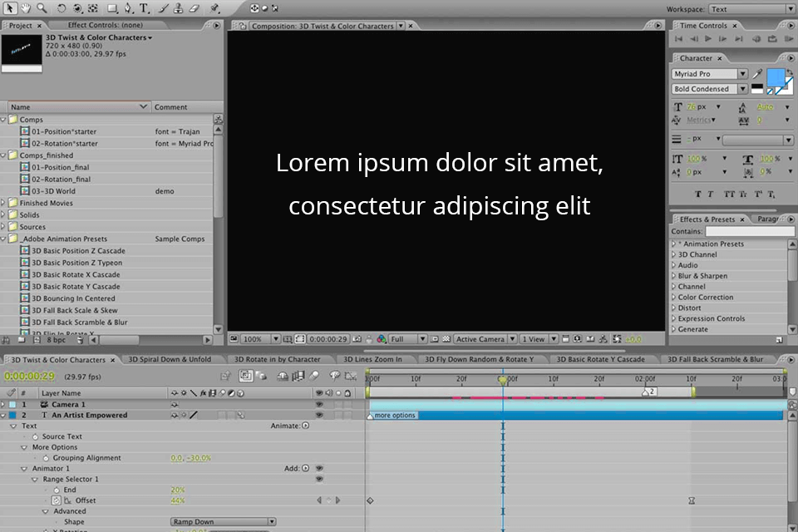
Task: Select the Clone Stamp tool
Action: [179, 8]
